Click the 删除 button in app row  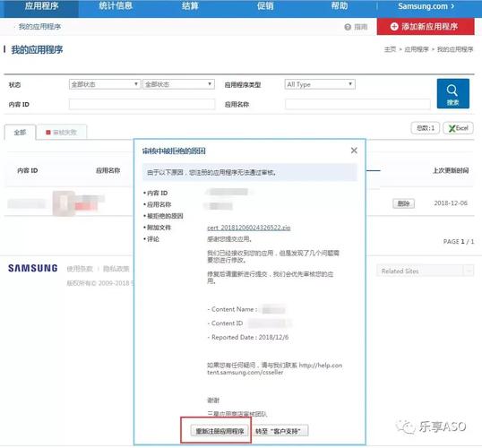[x=404, y=203]
